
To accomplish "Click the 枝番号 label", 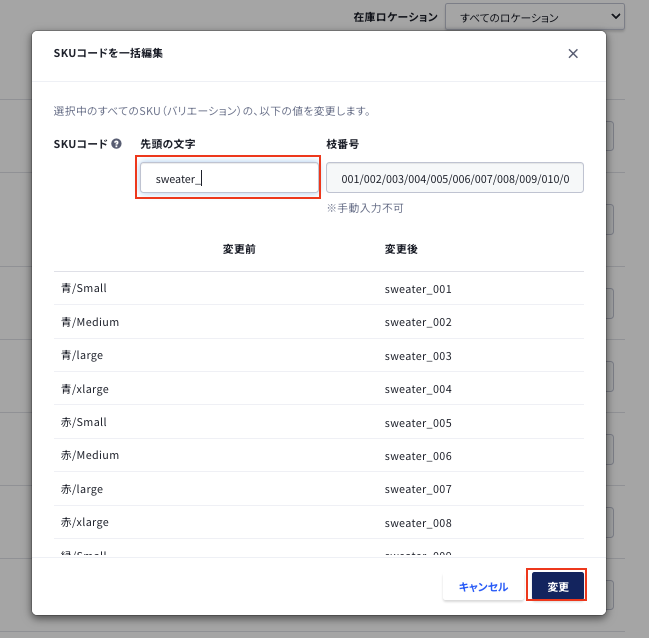I will click(343, 144).
